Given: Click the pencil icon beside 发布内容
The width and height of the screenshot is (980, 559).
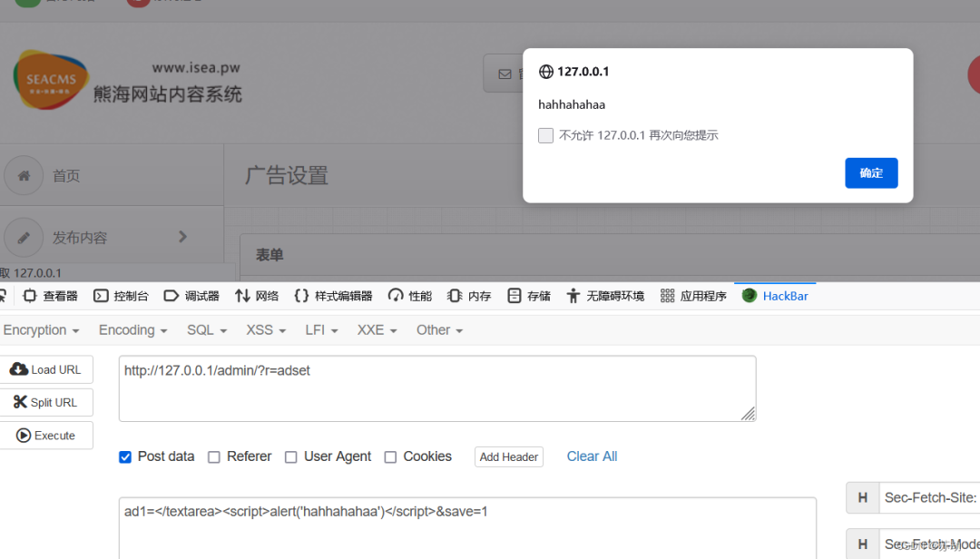Looking at the screenshot, I should pos(24,238).
